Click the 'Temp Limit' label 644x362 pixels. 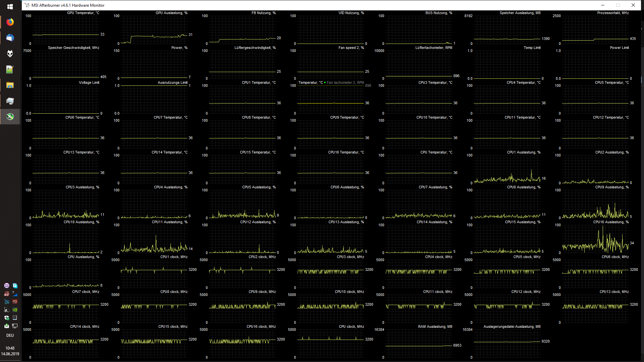pyautogui.click(x=532, y=48)
